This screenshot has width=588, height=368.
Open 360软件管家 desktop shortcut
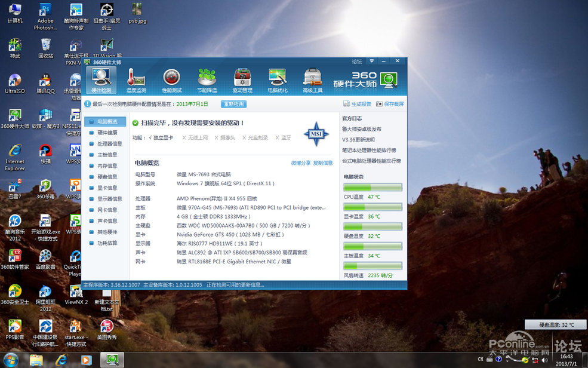[x=15, y=259]
